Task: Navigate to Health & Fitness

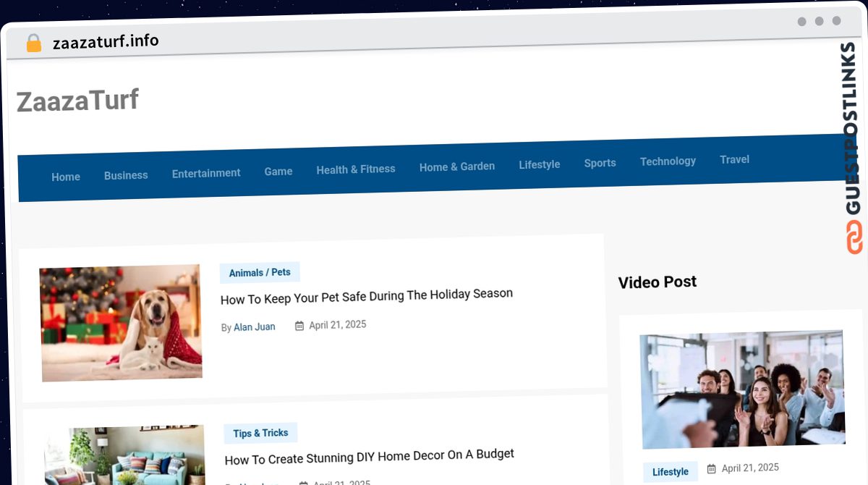Action: coord(356,169)
